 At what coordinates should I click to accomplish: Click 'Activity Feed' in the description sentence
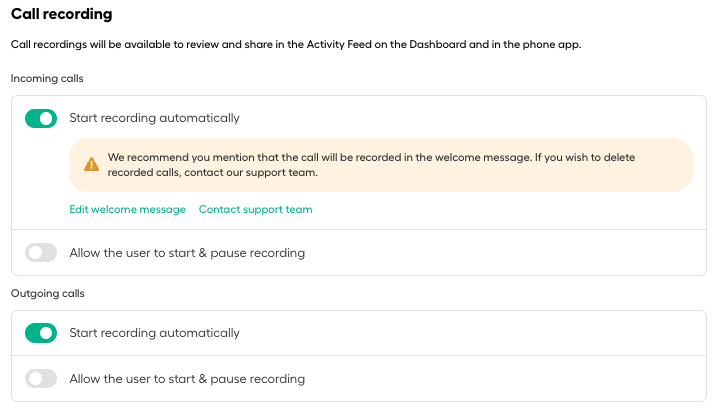coord(339,44)
